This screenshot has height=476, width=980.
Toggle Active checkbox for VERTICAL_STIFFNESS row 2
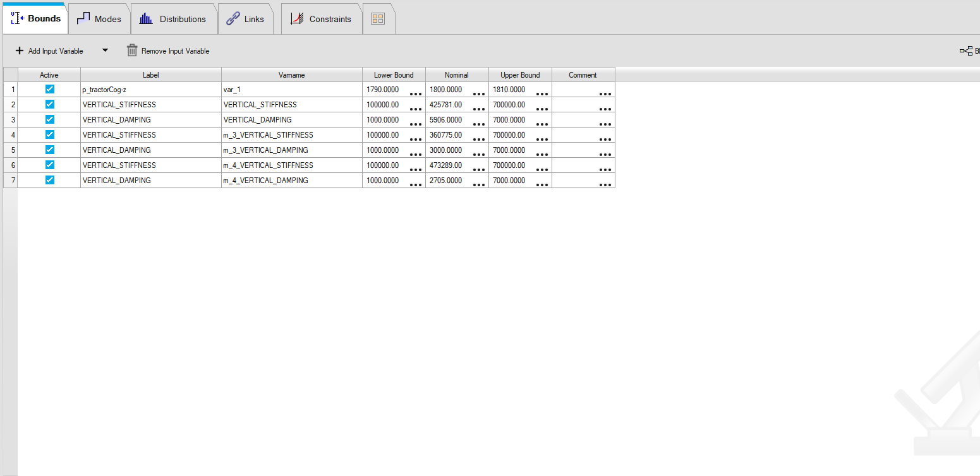coord(50,104)
